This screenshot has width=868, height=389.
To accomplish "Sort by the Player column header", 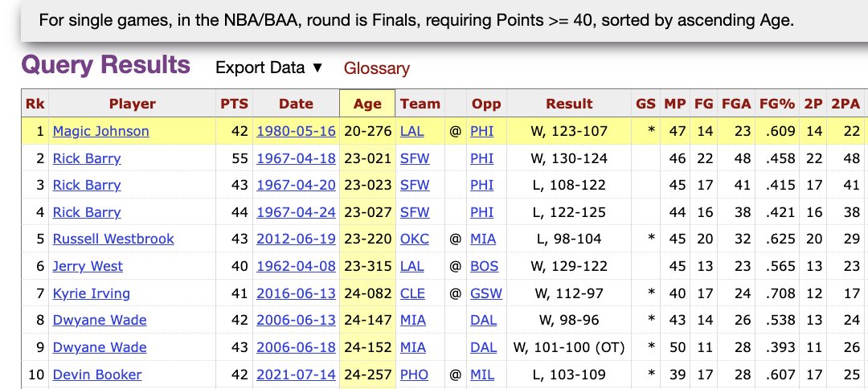I will point(133,104).
